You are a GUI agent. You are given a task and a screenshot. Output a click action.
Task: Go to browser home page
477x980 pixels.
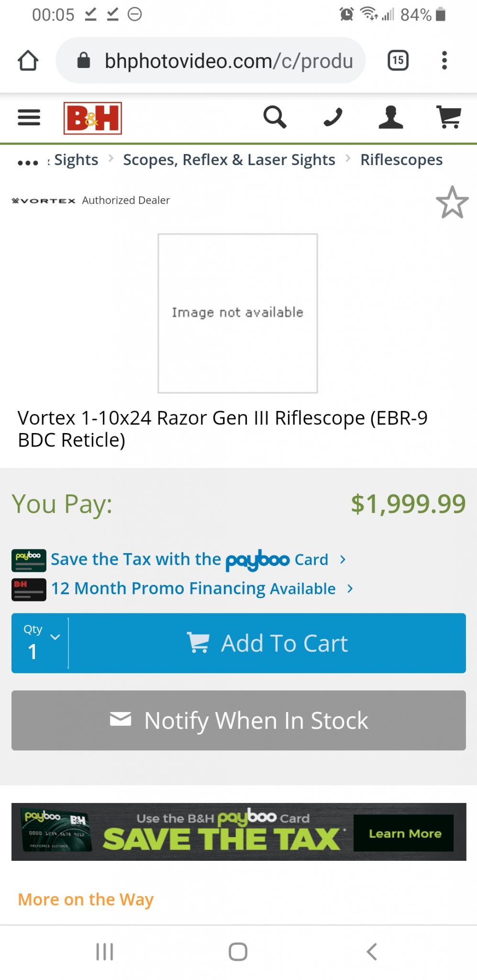[x=28, y=61]
